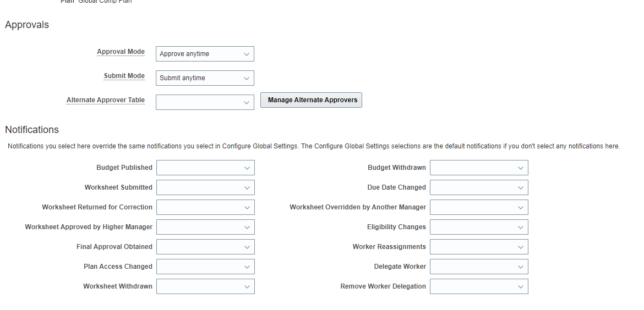Click the Approval Mode field label
This screenshot has height=310, width=644.
(x=121, y=52)
